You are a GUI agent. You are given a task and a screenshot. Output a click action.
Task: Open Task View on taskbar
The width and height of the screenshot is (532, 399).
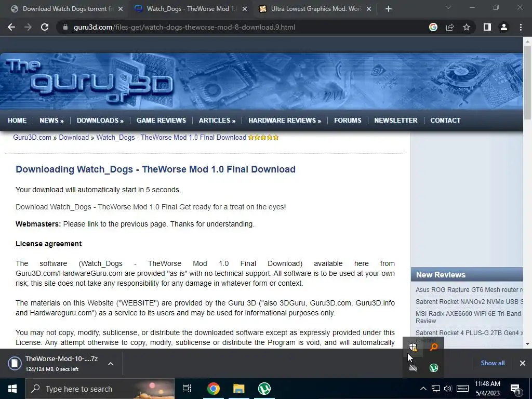[x=187, y=389]
